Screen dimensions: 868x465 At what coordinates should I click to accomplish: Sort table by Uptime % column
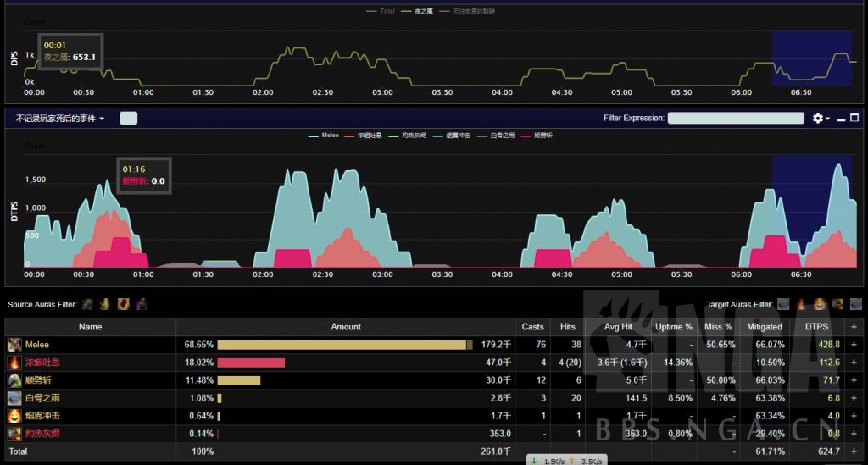(x=674, y=327)
